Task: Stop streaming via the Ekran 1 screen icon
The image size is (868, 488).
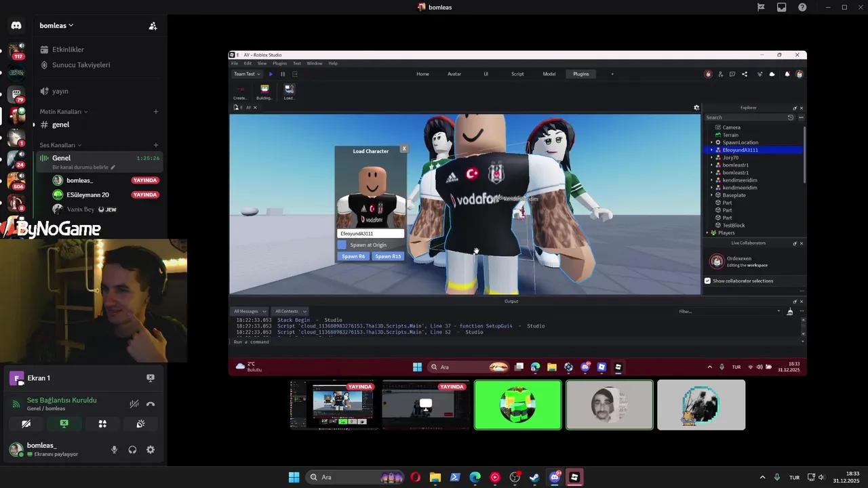Action: pyautogui.click(x=151, y=378)
